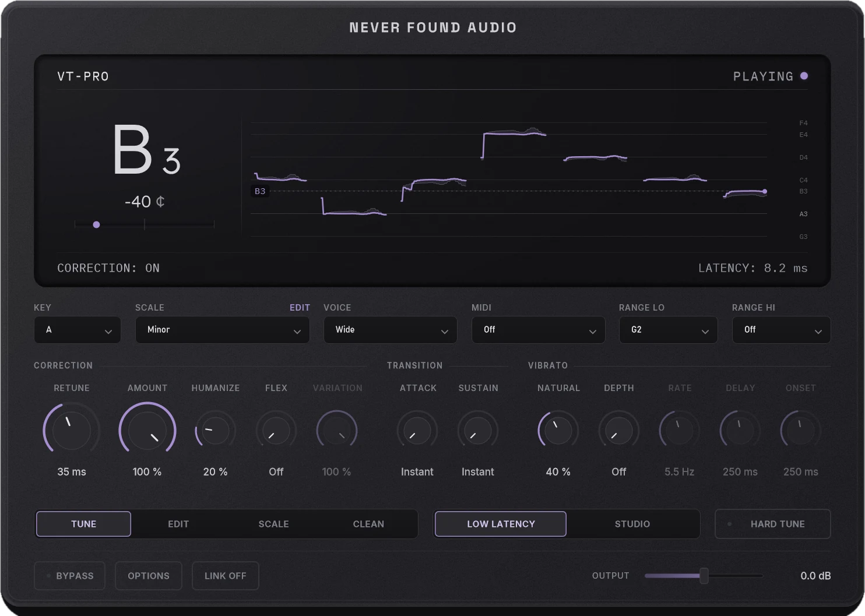The width and height of the screenshot is (865, 616).
Task: Open OPTIONS
Action: (149, 576)
